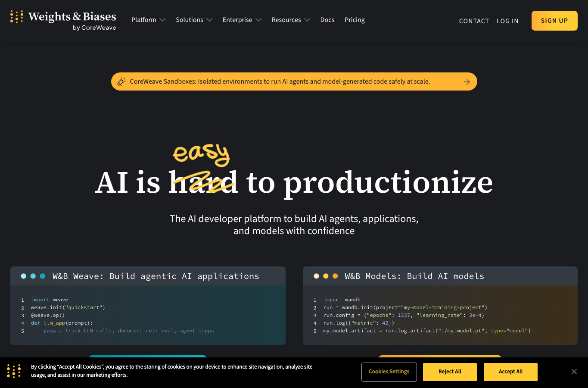Go to the Pricing page
Screen dimensions: 588x388
point(355,20)
